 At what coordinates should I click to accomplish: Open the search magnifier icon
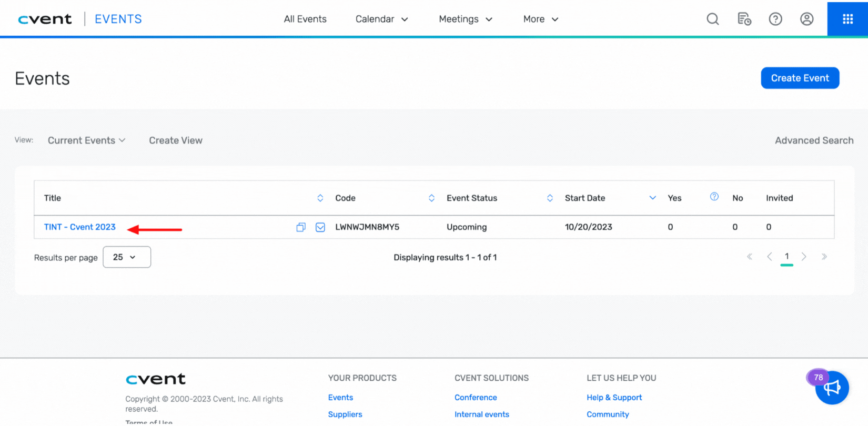click(x=712, y=19)
